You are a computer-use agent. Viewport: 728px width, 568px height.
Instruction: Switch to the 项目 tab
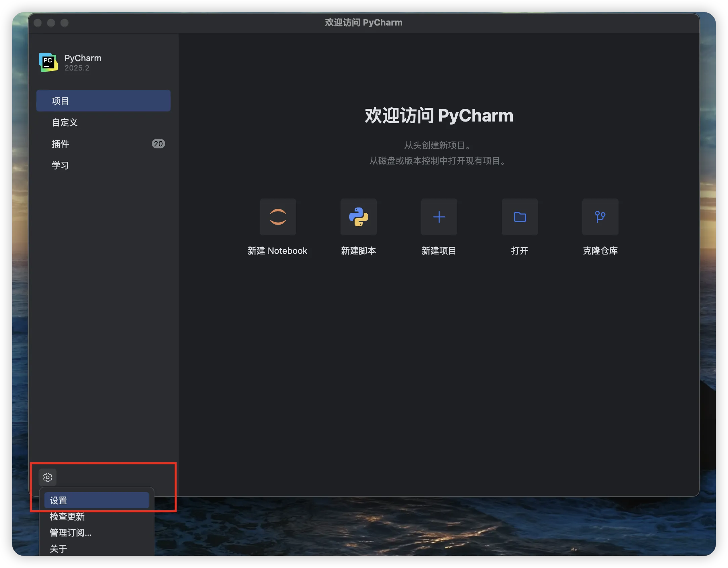(103, 101)
